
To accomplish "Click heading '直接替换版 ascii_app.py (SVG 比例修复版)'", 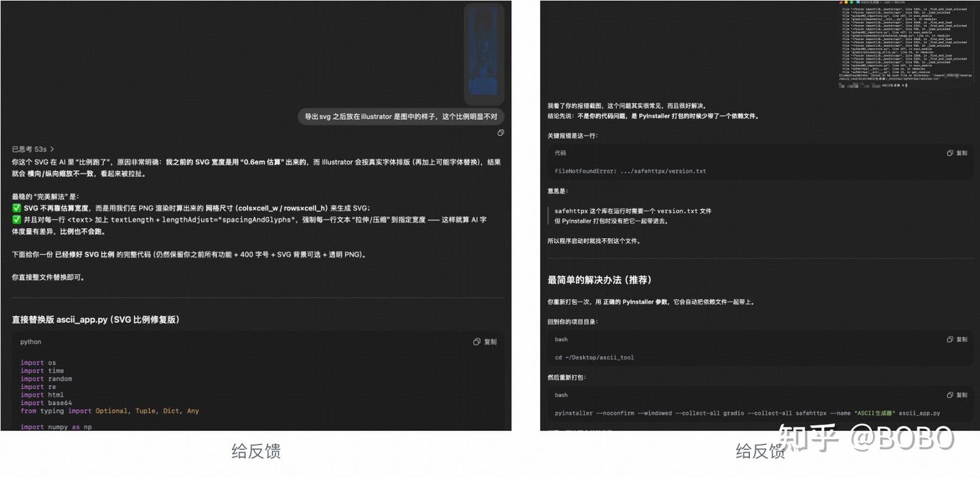I will tap(95, 319).
